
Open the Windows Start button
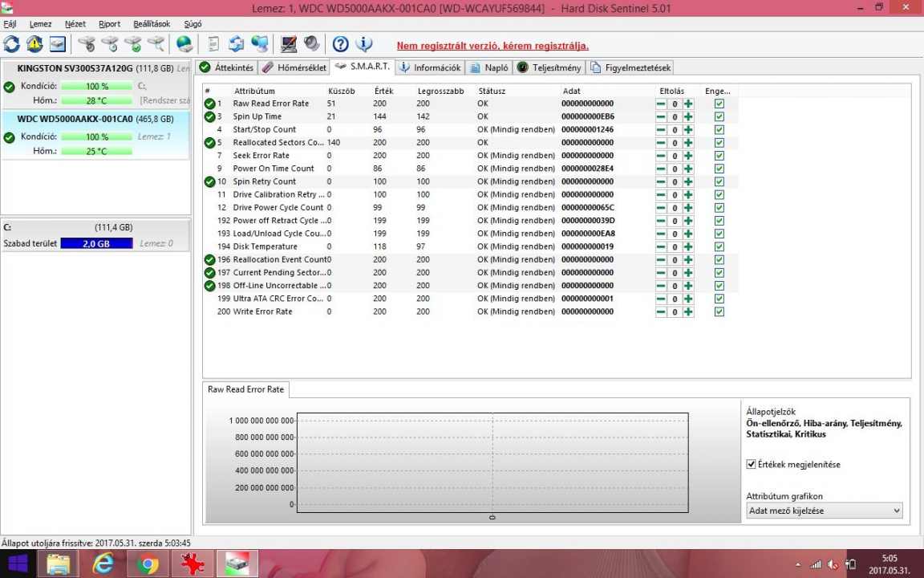(x=17, y=564)
